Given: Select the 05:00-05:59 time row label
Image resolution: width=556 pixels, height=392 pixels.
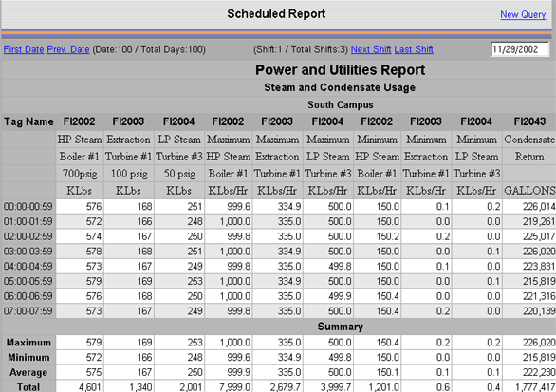Looking at the screenshot, I should click(28, 281).
